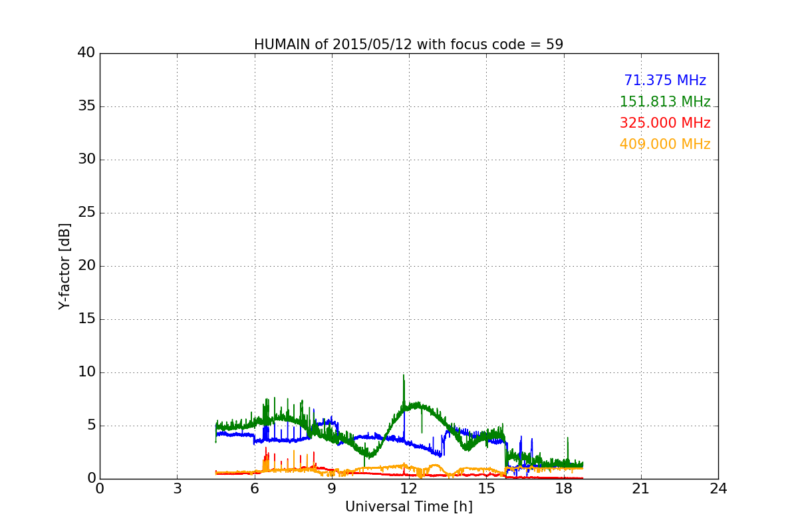Click the x-axis tick label 21

point(641,488)
